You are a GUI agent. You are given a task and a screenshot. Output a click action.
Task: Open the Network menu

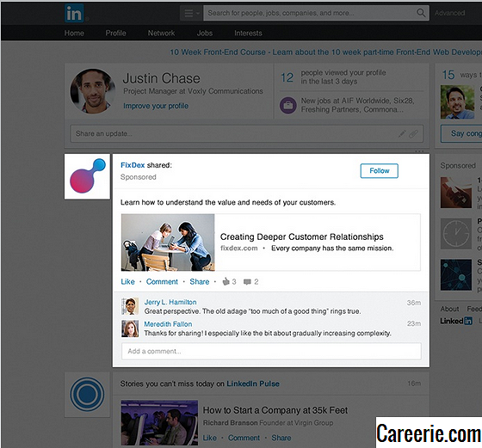(161, 34)
